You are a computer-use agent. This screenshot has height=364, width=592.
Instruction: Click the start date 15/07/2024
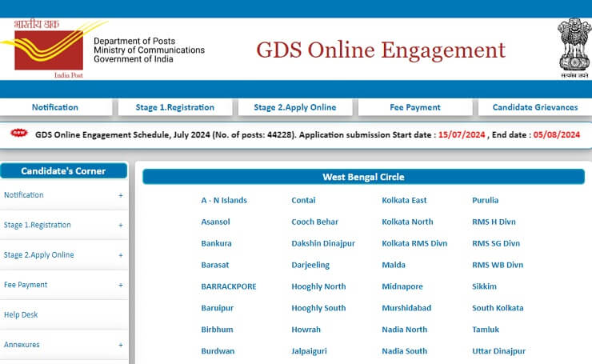[x=462, y=135]
